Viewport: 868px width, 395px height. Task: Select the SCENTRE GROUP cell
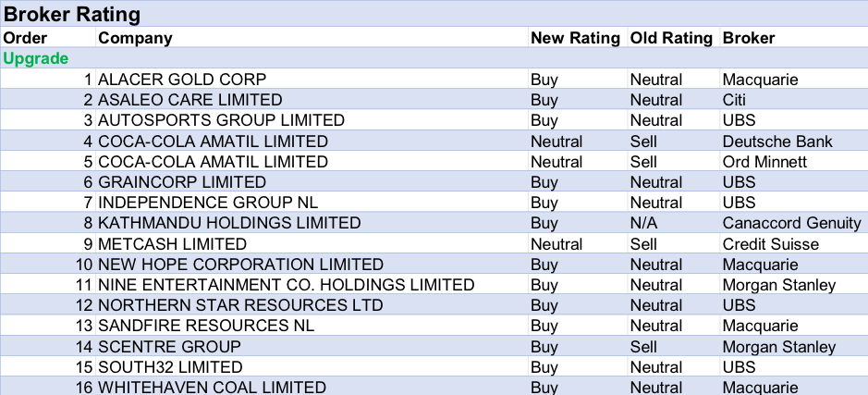click(169, 347)
